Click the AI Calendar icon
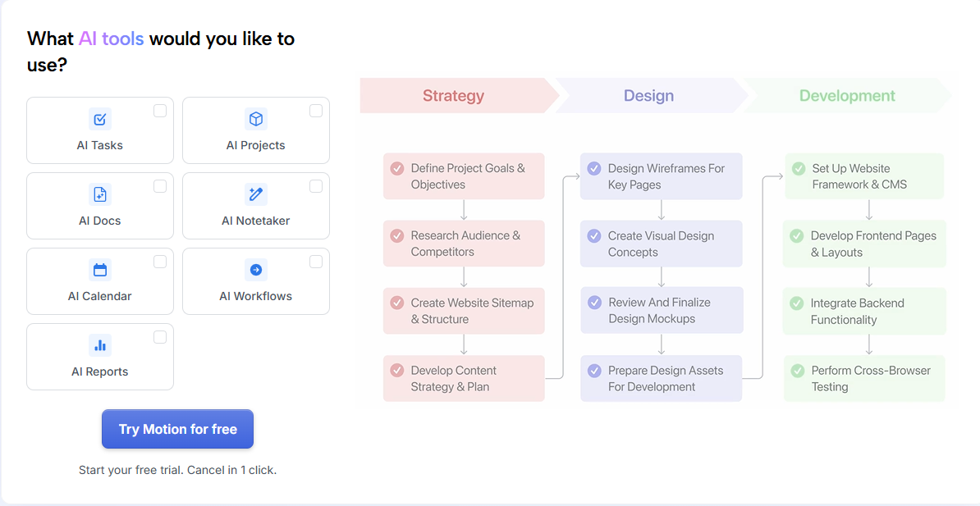The width and height of the screenshot is (980, 506). click(x=100, y=270)
